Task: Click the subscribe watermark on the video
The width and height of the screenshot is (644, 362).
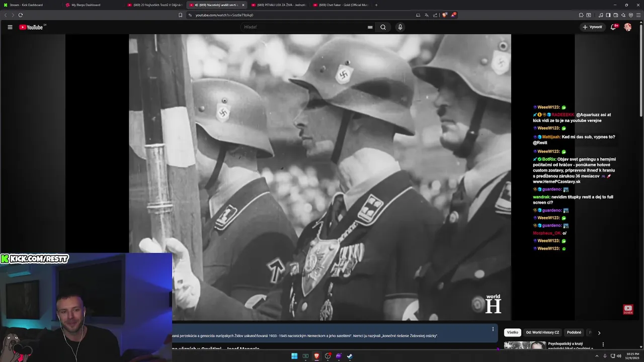Action: point(628,309)
